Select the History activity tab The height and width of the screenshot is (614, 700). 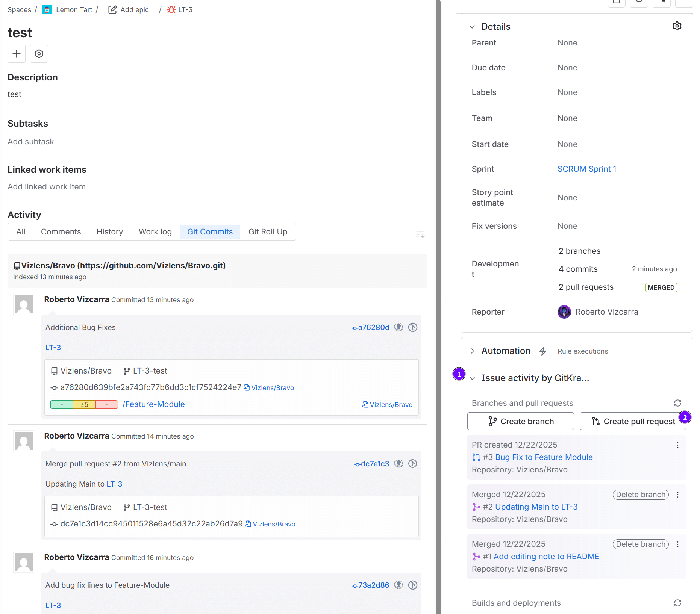109,232
